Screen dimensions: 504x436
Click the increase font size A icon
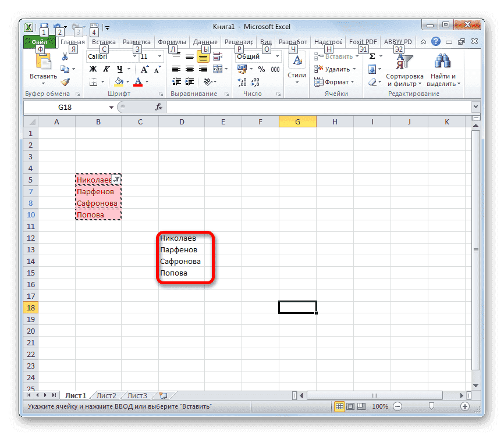pos(143,69)
